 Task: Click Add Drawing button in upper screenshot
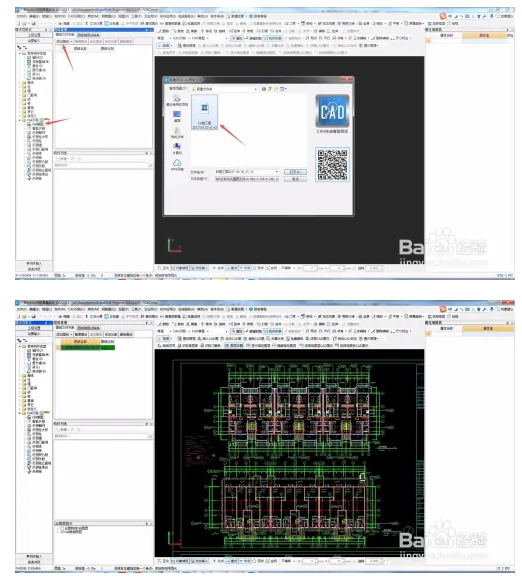[x=62, y=42]
